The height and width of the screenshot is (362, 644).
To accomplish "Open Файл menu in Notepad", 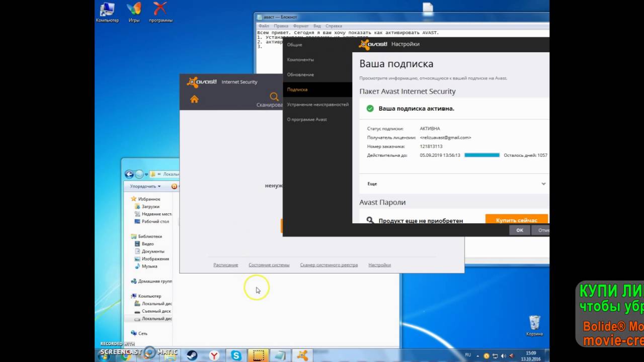I will pyautogui.click(x=264, y=26).
